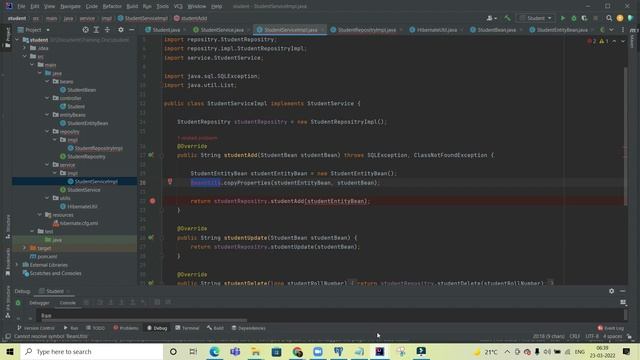This screenshot has height=360, width=640.
Task: Click the Windows Start button
Action: (x=10, y=351)
